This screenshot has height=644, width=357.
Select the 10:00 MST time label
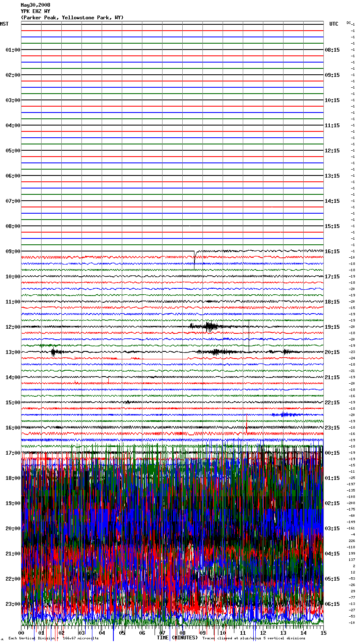[13, 277]
